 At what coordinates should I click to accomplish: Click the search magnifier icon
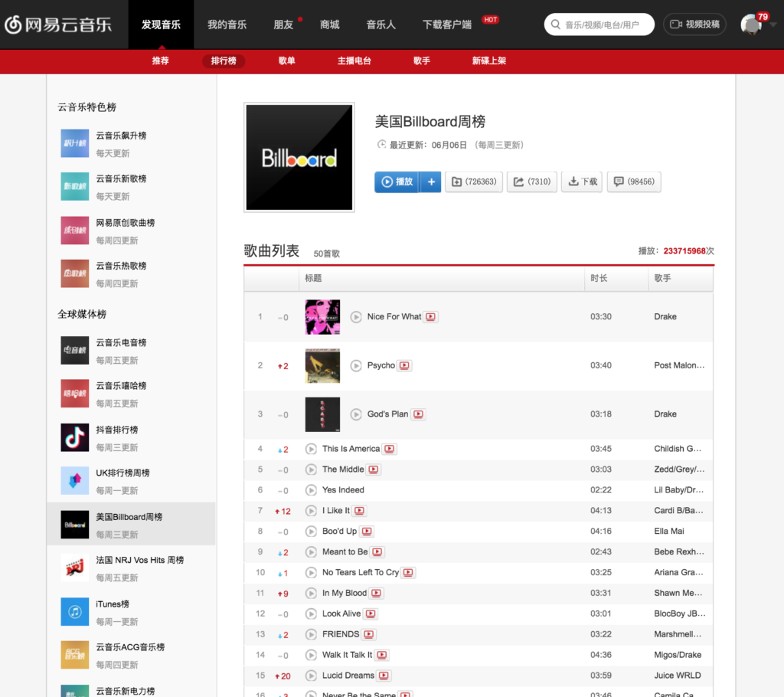(x=556, y=25)
